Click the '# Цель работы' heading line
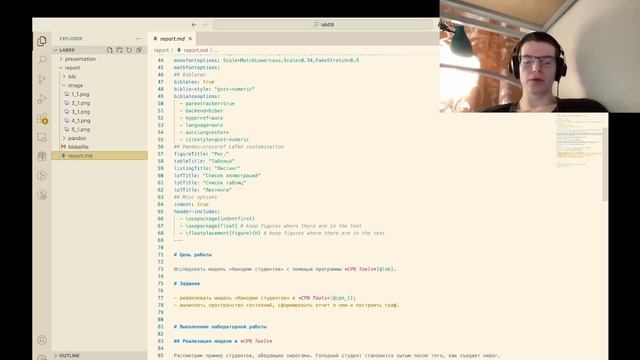The width and height of the screenshot is (640, 360). coord(193,255)
